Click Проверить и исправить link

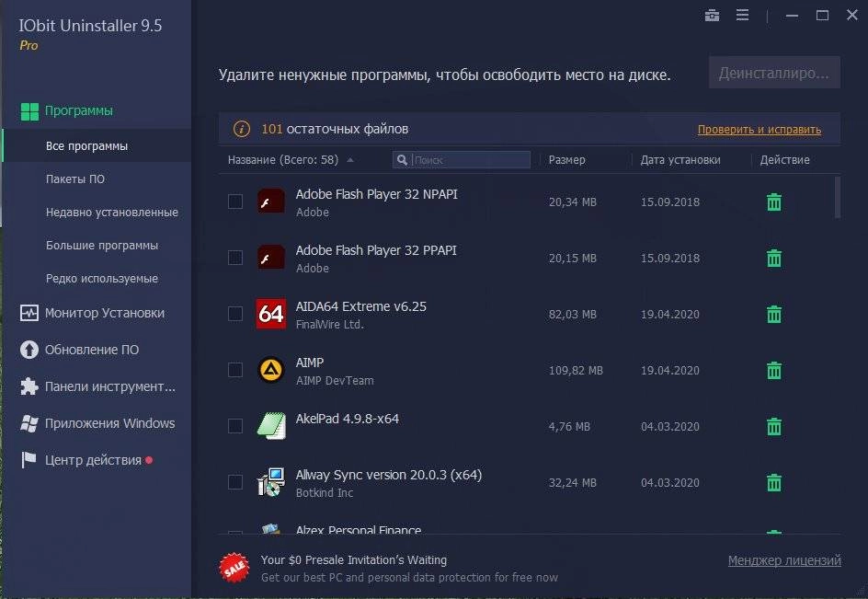coord(759,130)
